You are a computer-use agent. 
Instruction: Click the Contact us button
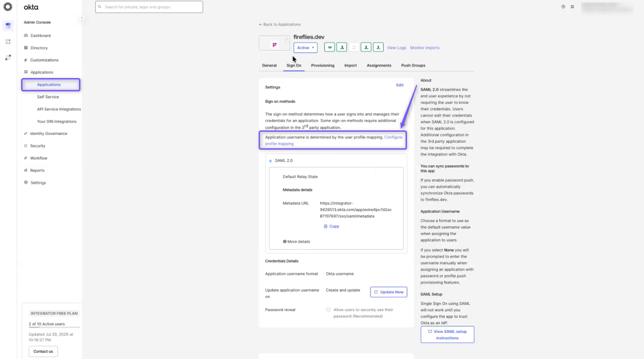click(43, 352)
